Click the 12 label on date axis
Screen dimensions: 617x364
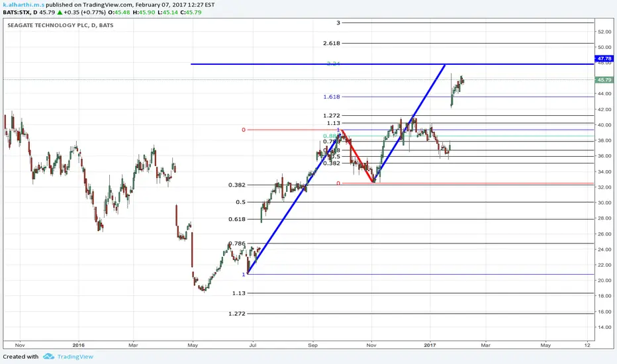587,345
